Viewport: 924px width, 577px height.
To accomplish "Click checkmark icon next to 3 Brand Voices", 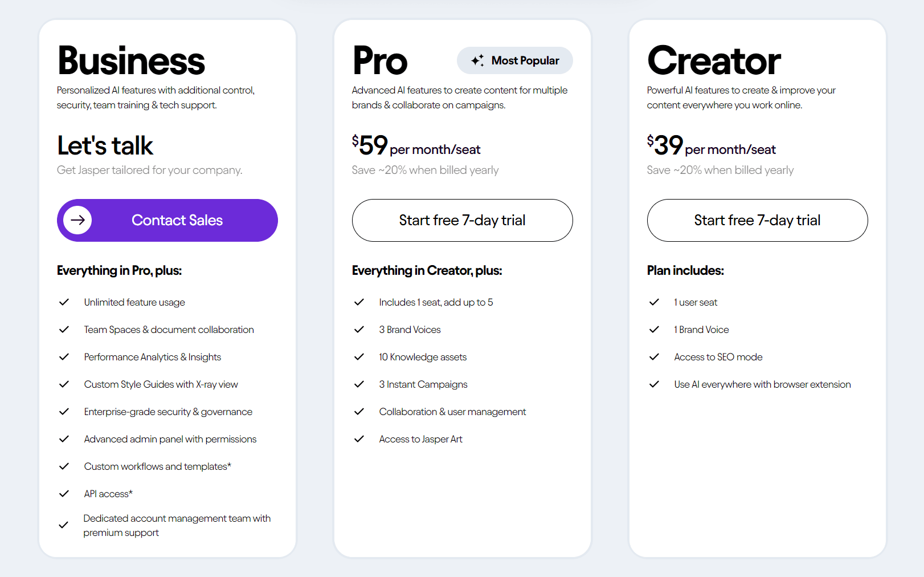I will coord(359,330).
